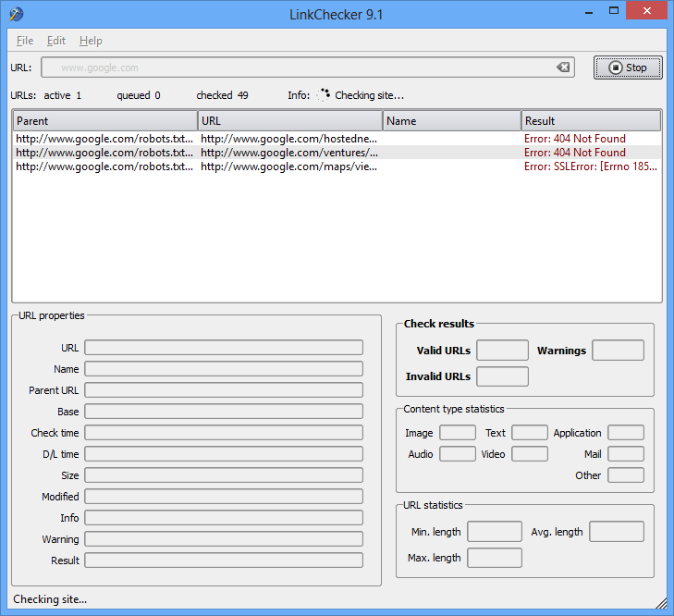This screenshot has width=674, height=616.
Task: Click the SSLError result cell
Action: [x=591, y=166]
